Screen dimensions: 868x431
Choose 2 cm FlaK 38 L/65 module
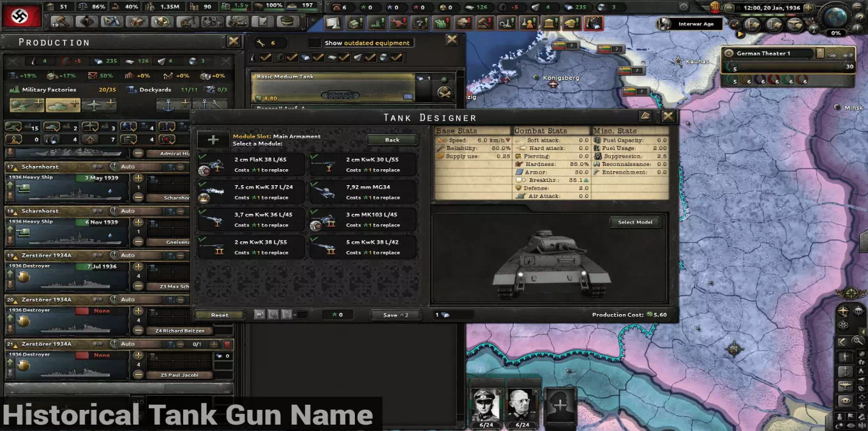(x=251, y=164)
